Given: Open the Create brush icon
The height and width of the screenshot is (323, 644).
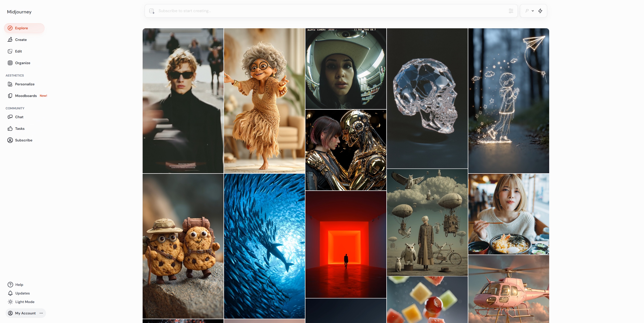Looking at the screenshot, I should pyautogui.click(x=10, y=40).
